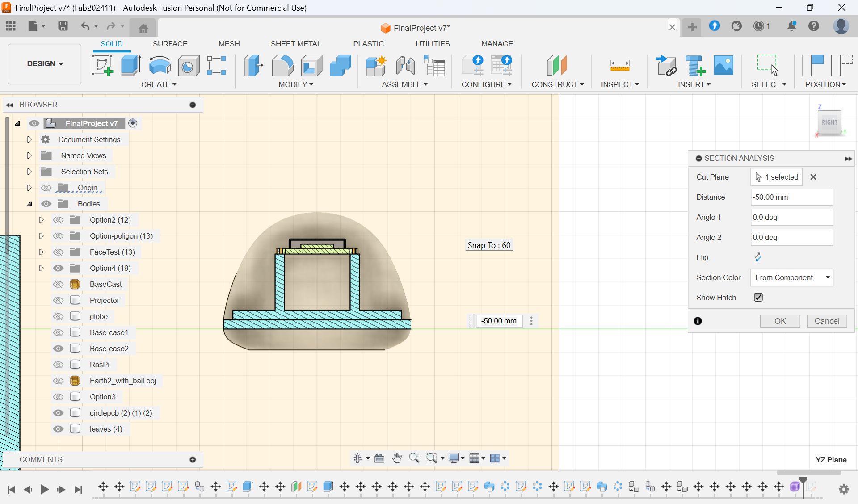This screenshot has width=858, height=504.
Task: Open the MODIFY menu dropdown
Action: coord(295,84)
